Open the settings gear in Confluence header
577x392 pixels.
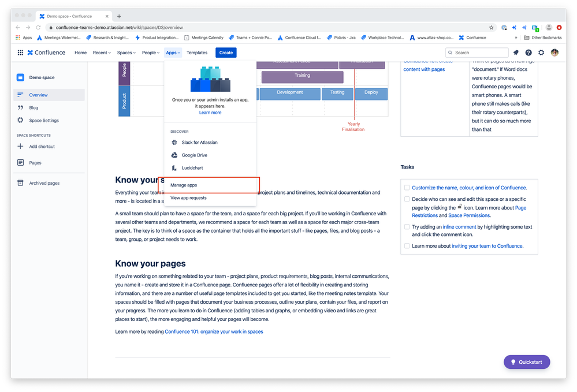[541, 53]
